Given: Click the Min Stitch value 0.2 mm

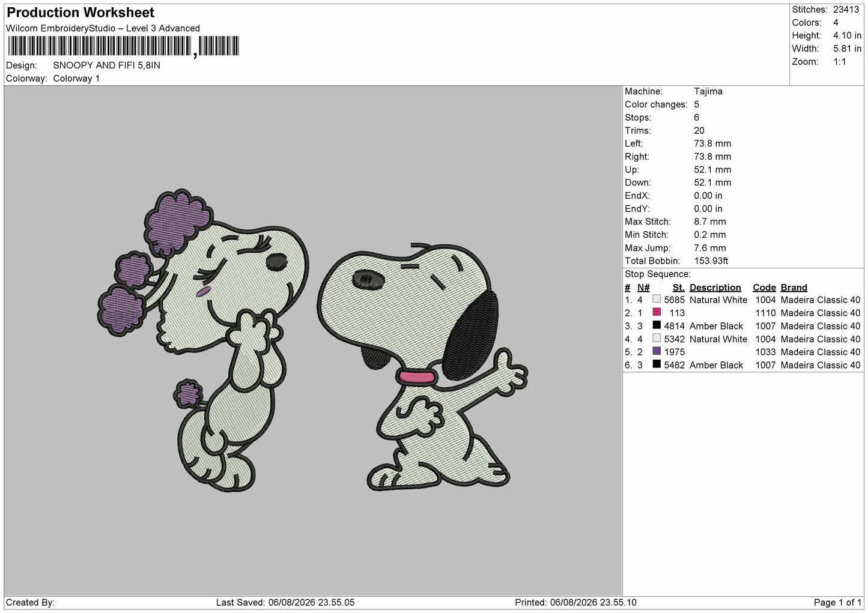Looking at the screenshot, I should coord(710,235).
